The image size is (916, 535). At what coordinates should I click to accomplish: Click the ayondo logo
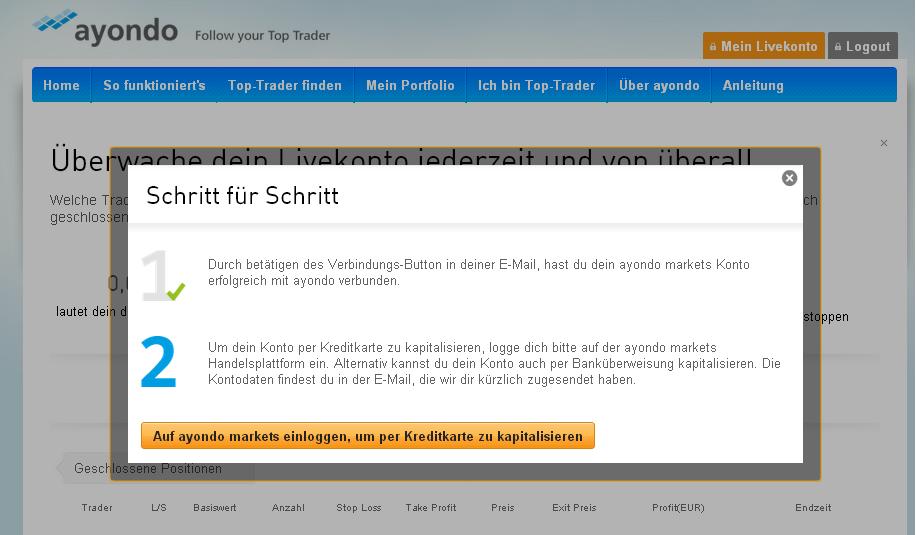coord(105,28)
